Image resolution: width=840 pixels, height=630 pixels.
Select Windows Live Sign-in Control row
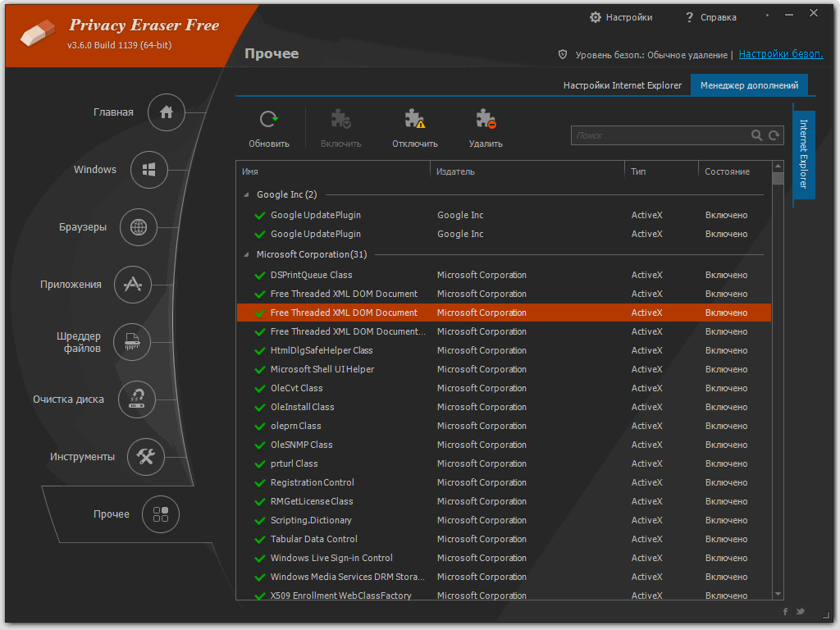504,558
